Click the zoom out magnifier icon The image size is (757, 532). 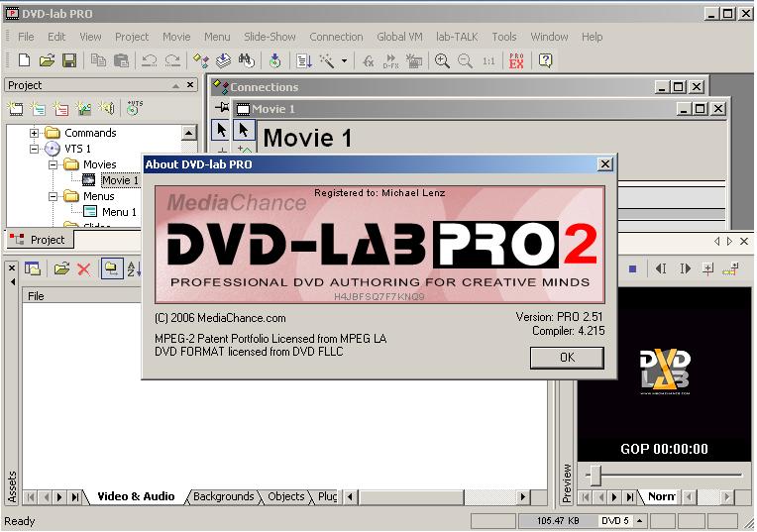click(465, 60)
